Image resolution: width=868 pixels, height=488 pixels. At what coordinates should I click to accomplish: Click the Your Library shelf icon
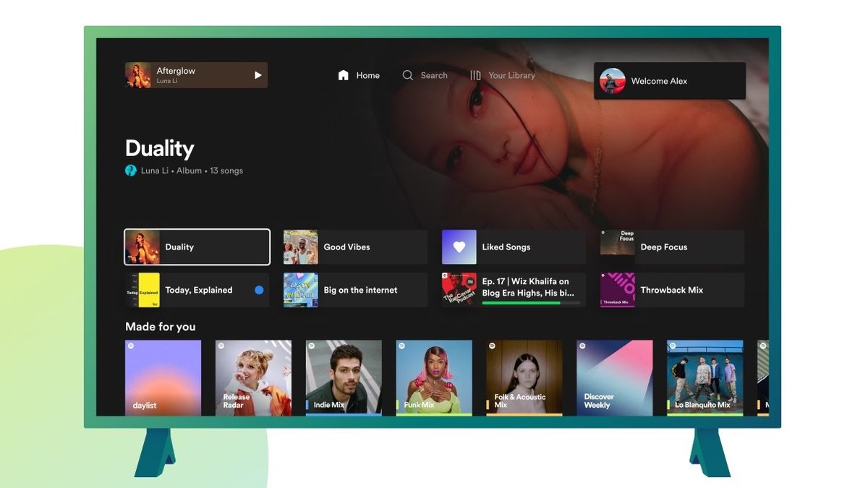tap(475, 75)
